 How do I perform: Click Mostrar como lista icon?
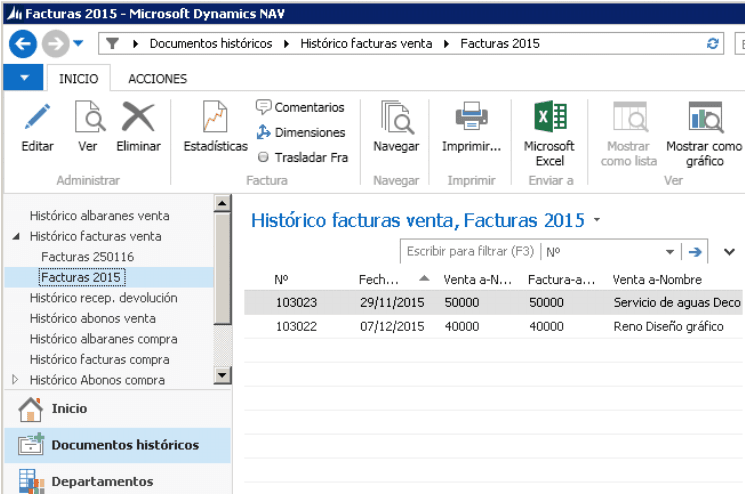(x=630, y=116)
